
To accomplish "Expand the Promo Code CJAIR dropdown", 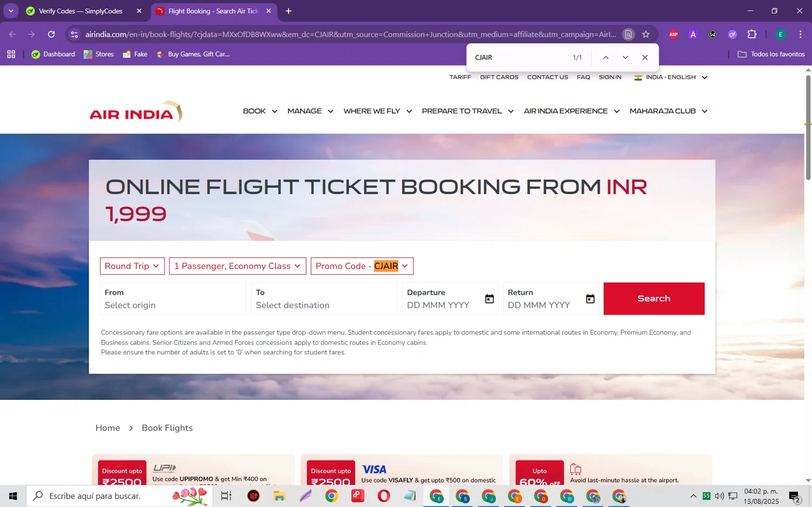I will (362, 266).
